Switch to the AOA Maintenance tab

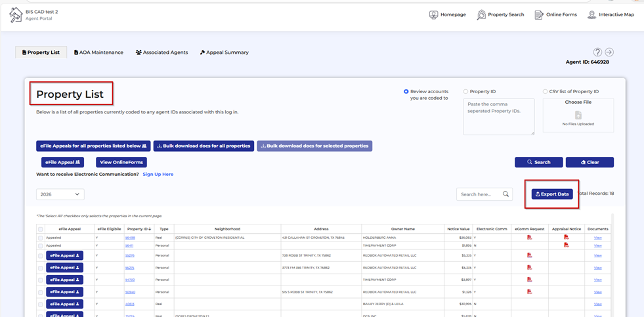click(99, 53)
